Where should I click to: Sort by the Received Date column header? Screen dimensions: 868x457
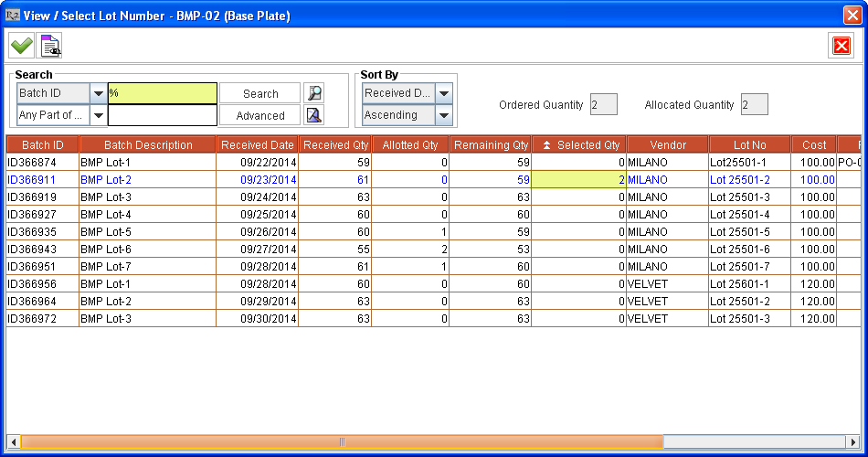click(x=258, y=145)
